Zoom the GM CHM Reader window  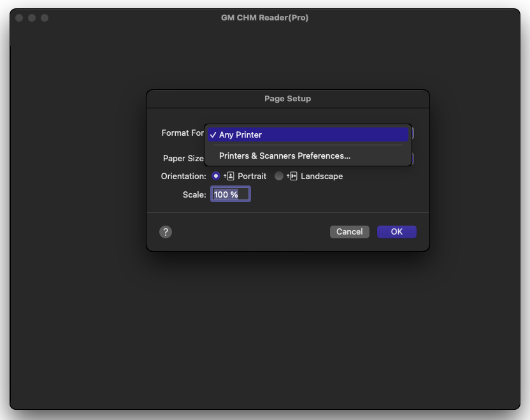(45, 18)
